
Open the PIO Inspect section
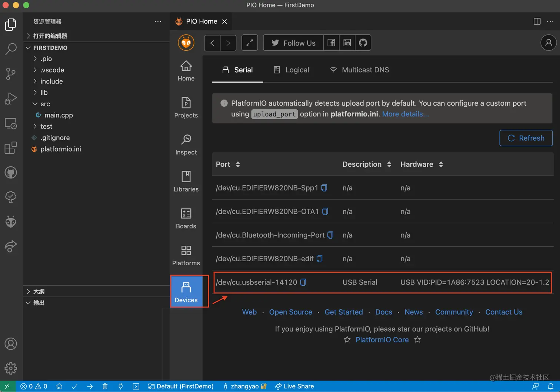(186, 145)
